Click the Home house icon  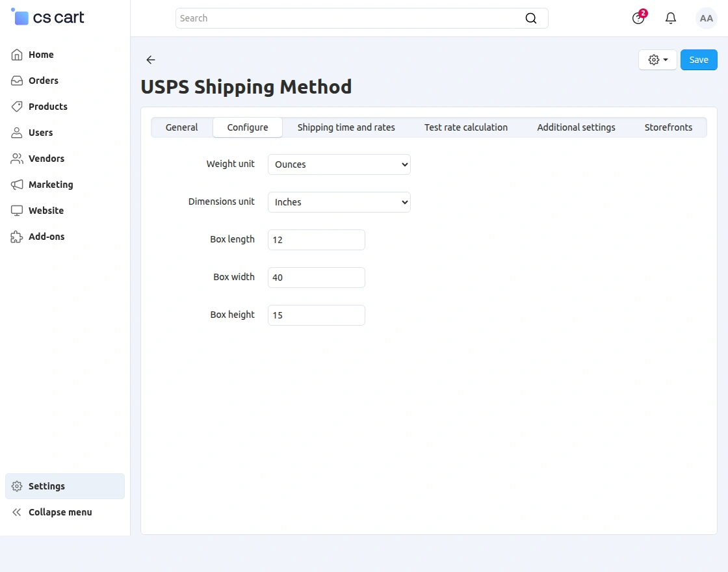pos(17,55)
